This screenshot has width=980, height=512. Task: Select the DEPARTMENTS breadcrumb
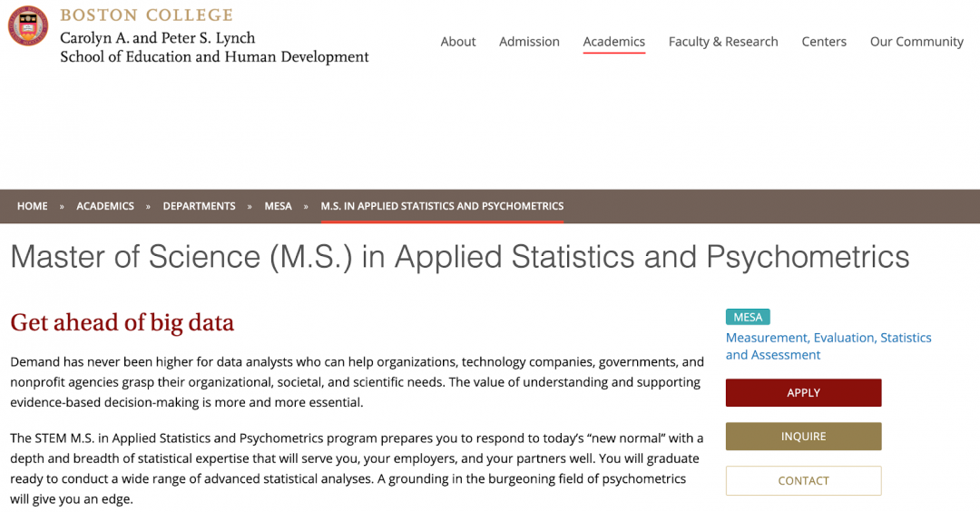point(199,206)
